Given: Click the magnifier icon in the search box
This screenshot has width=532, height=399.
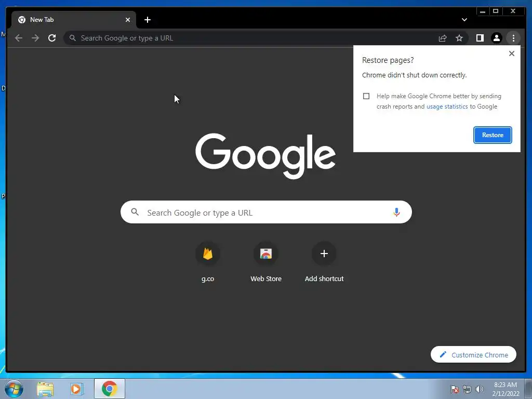Looking at the screenshot, I should (135, 212).
